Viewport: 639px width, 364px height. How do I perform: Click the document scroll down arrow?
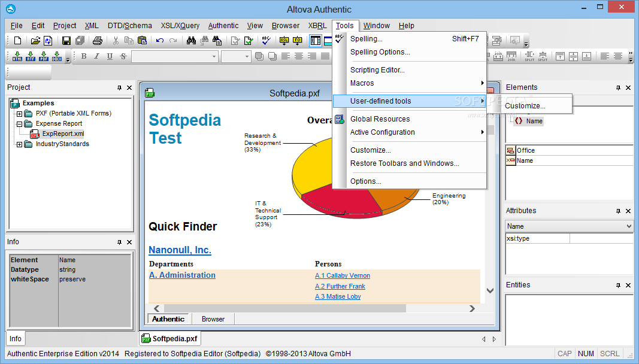[x=490, y=290]
